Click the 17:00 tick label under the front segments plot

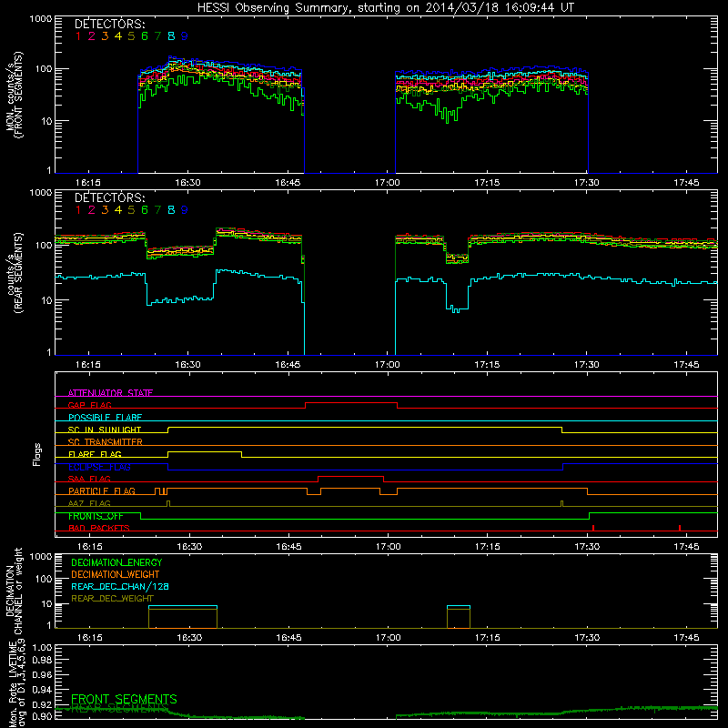pyautogui.click(x=387, y=183)
